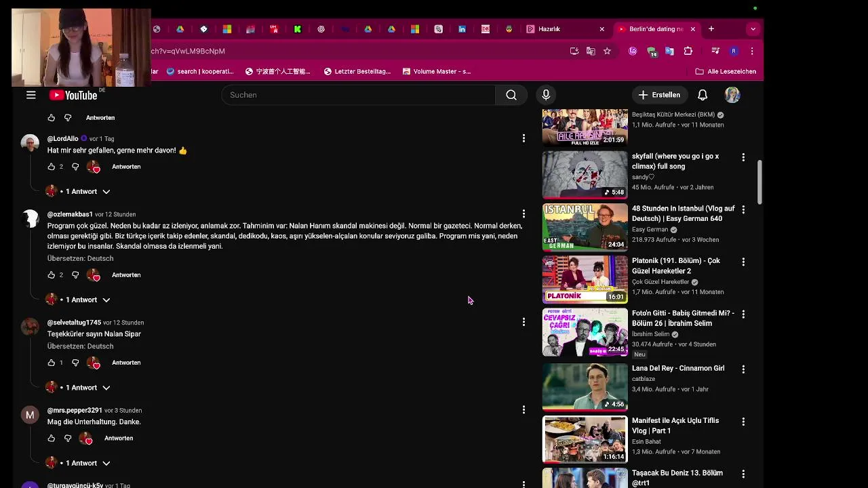Click the page scrollbar thumb

coord(760,182)
